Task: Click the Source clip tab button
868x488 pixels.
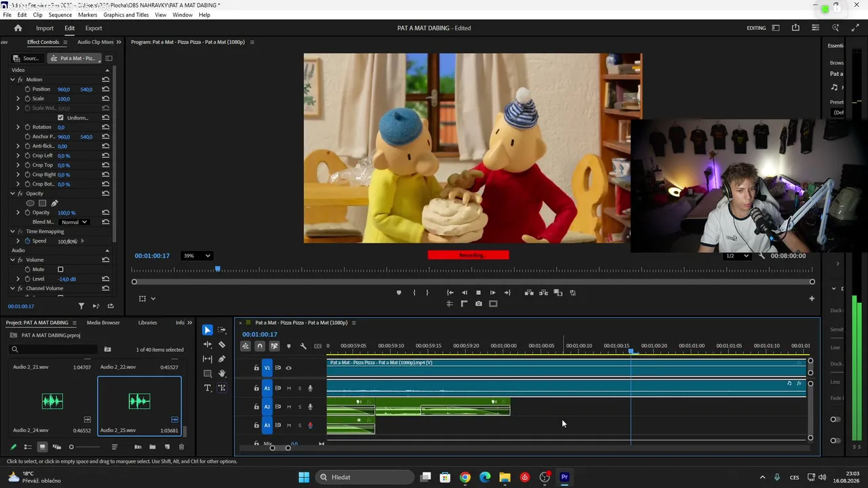Action: (26, 58)
